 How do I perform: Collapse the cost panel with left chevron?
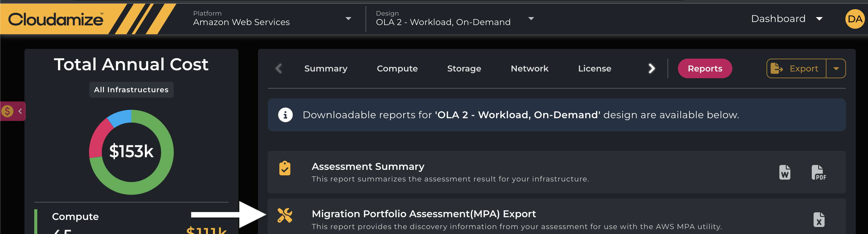[20, 111]
